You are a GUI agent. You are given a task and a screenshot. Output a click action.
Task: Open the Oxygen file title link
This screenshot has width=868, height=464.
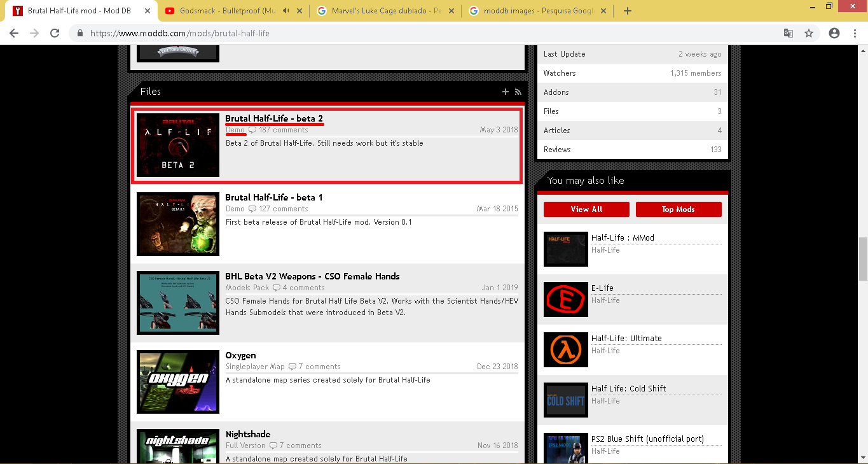[x=240, y=355]
